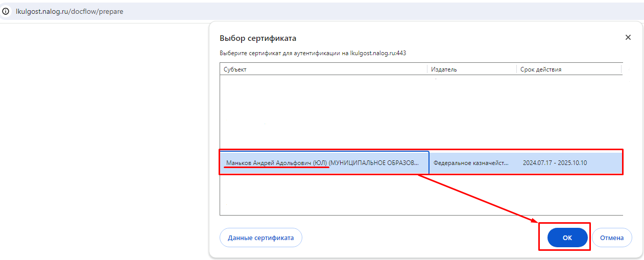Click the lkulgost.nalog.ru URL in address bar

(69, 11)
